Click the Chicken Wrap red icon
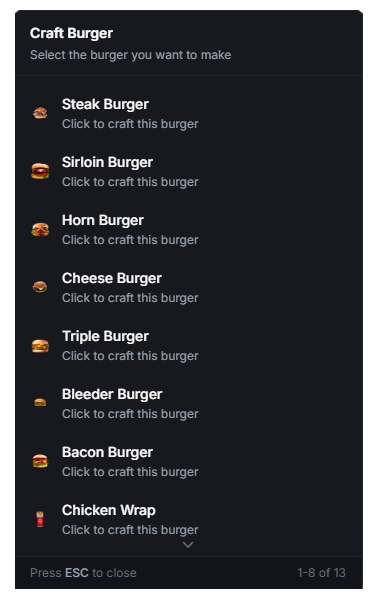The height and width of the screenshot is (603, 376). click(40, 519)
